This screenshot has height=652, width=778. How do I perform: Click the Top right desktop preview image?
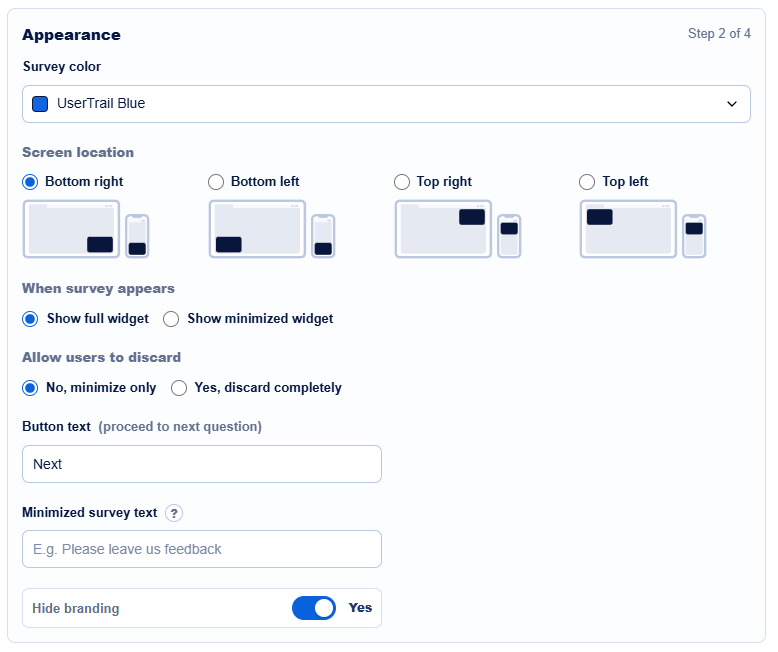[x=443, y=229]
